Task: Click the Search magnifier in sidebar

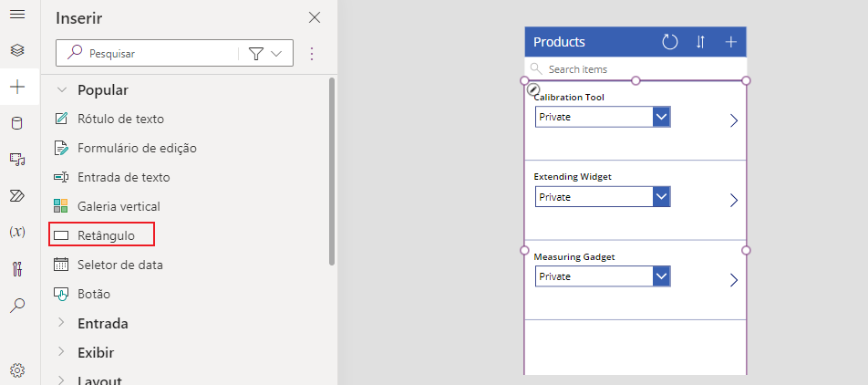Action: (17, 306)
